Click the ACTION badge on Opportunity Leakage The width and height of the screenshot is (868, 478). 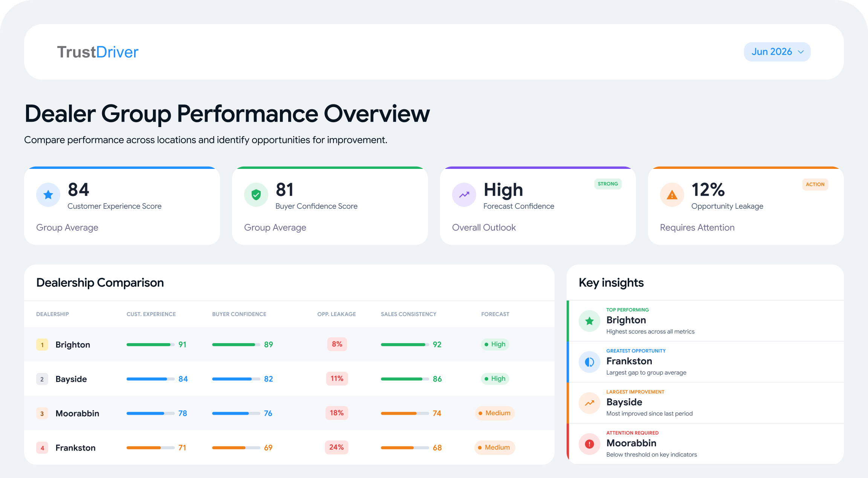(815, 184)
